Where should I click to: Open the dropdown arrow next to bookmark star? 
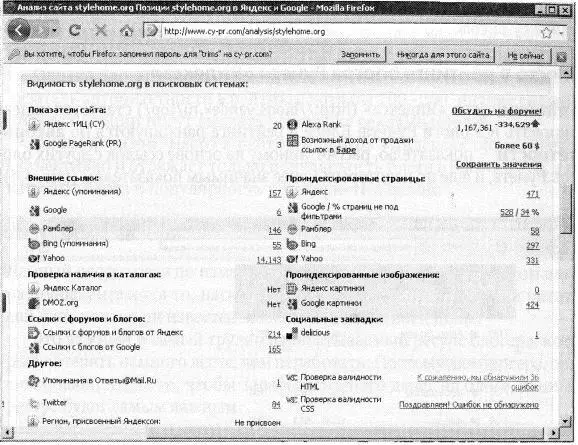click(561, 33)
